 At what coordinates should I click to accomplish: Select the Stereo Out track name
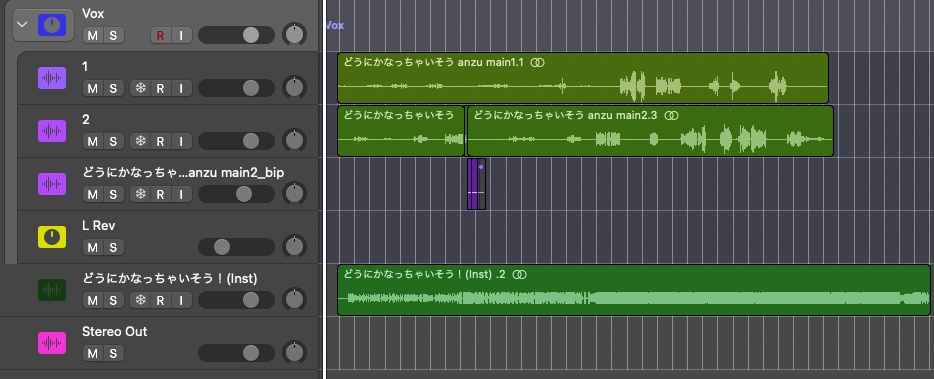tap(114, 331)
